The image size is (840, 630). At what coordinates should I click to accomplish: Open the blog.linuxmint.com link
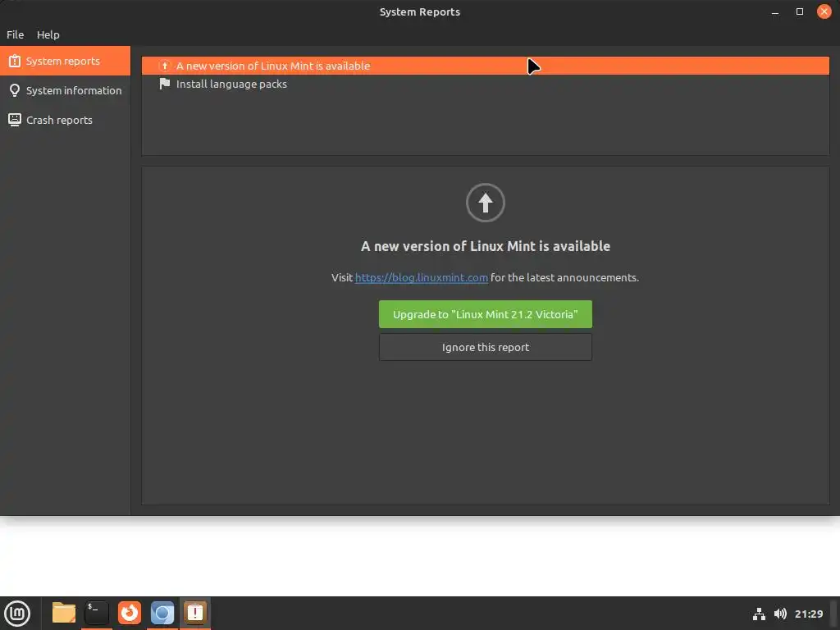422,277
